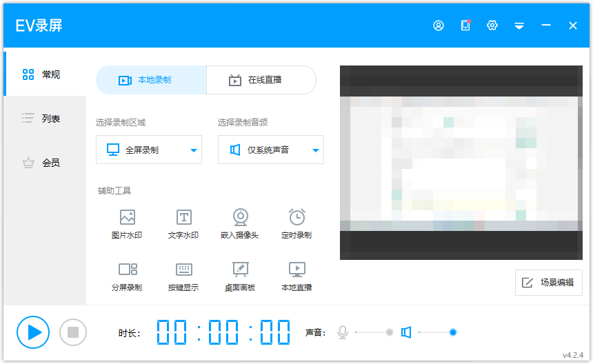
Task: Open settings gear icon
Action: click(x=492, y=26)
